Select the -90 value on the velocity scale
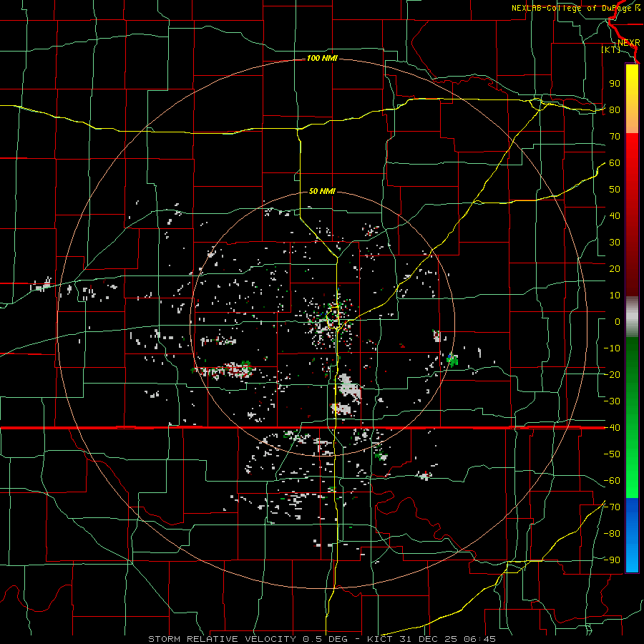This screenshot has width=644, height=644. tap(612, 560)
